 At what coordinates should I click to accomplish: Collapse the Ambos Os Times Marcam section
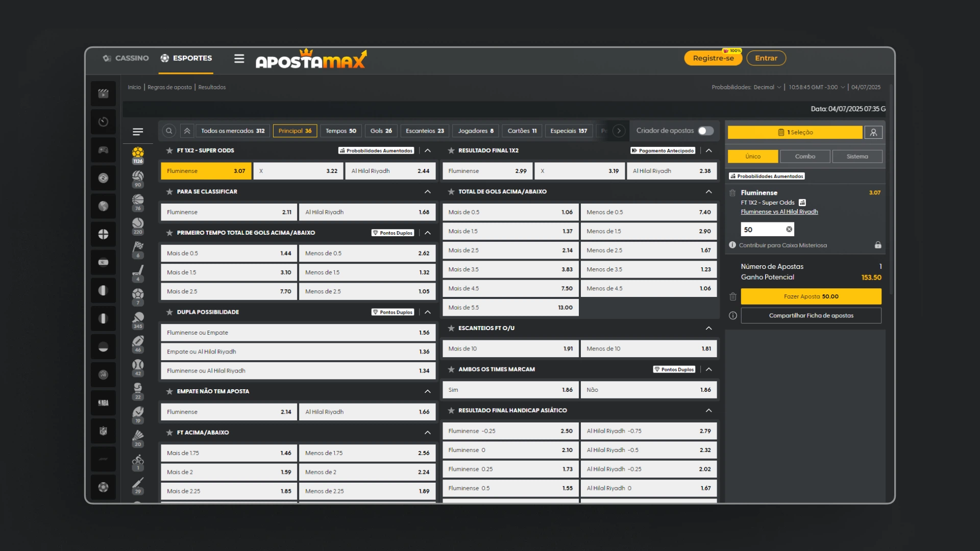pos(708,369)
